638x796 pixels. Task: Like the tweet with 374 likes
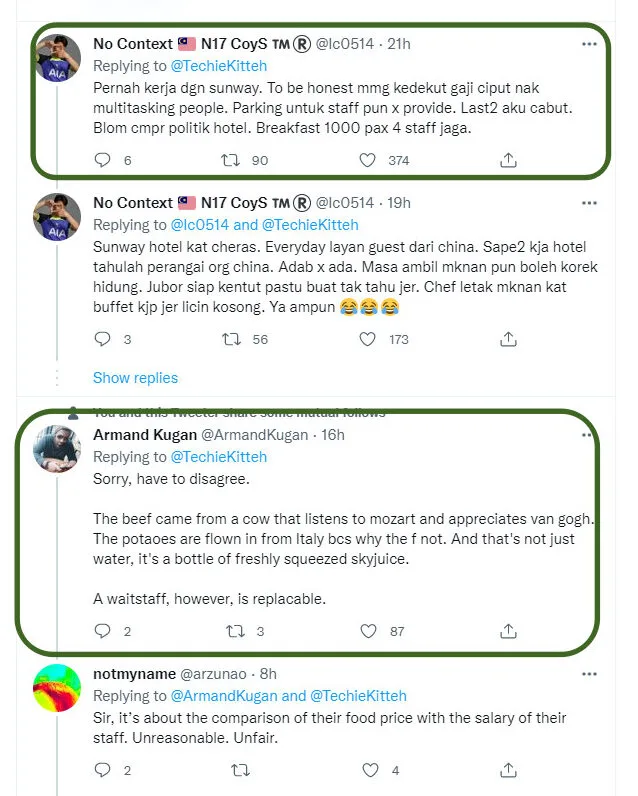tap(367, 160)
